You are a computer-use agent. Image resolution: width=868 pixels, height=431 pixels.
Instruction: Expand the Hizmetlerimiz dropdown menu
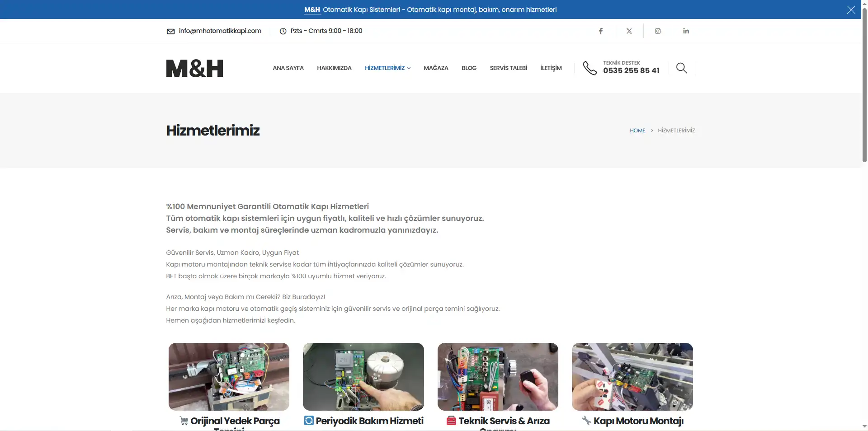tap(387, 68)
